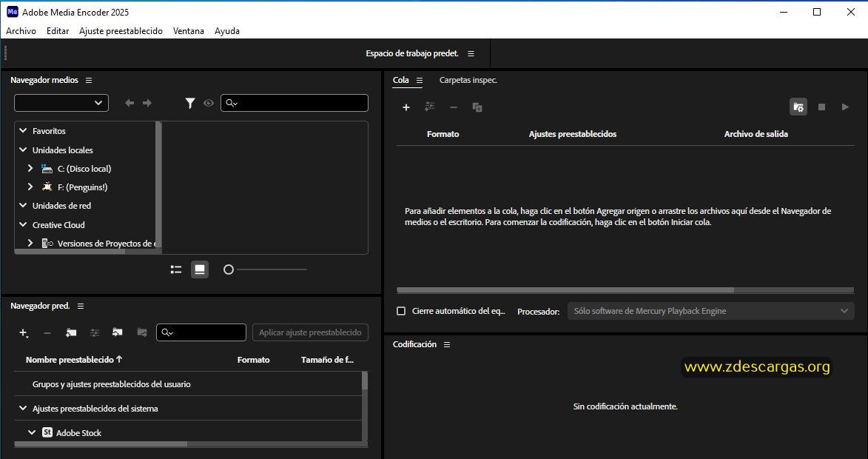
Task: Click the export presets icon
Action: pyautogui.click(x=142, y=332)
